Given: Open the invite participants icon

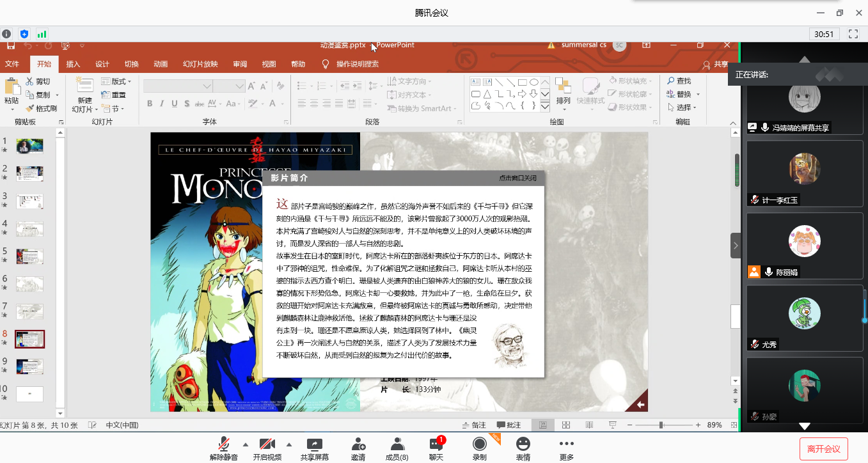Looking at the screenshot, I should pos(358,444).
